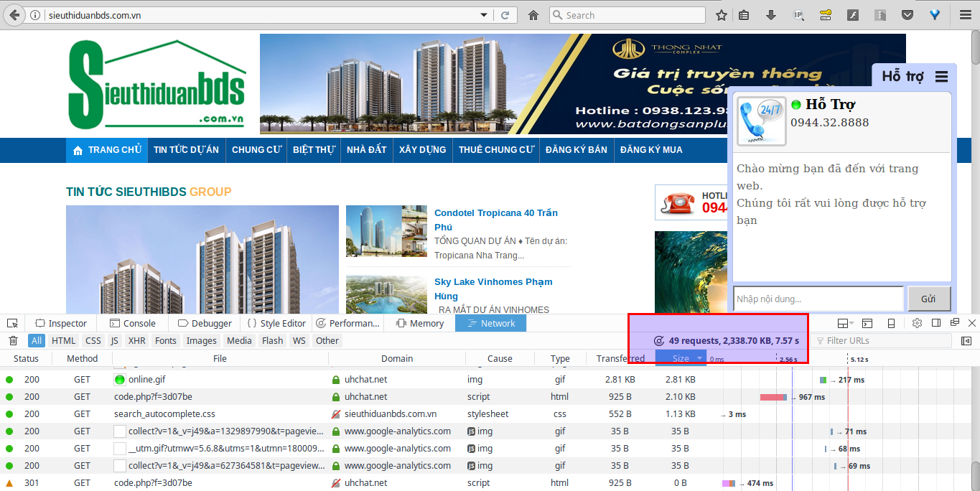
Task: Open chat widget hamburger menu
Action: 941,77
